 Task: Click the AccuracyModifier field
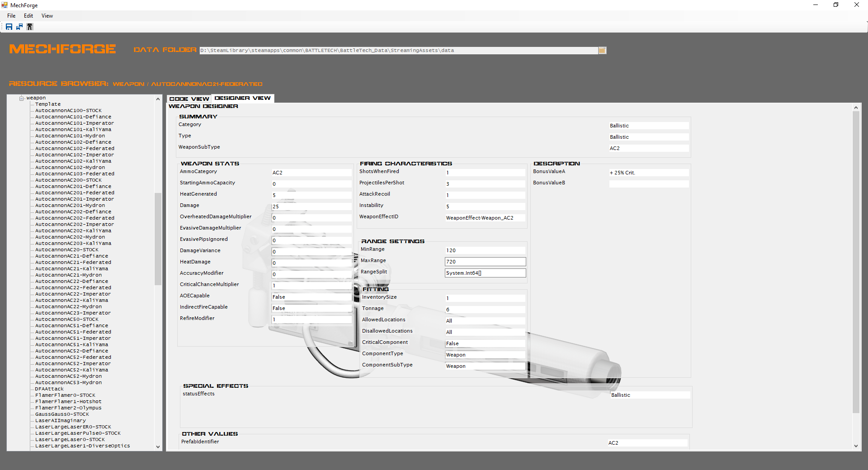pos(311,274)
